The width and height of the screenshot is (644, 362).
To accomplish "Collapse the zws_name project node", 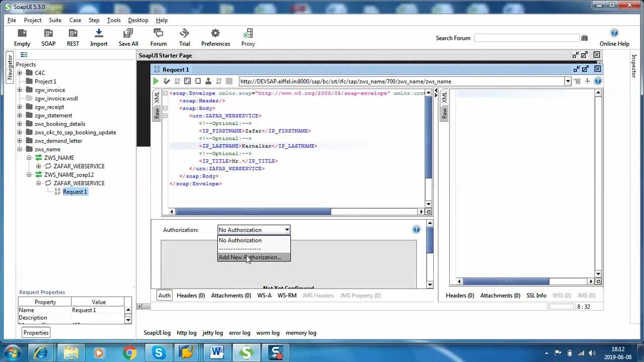I will click(20, 149).
